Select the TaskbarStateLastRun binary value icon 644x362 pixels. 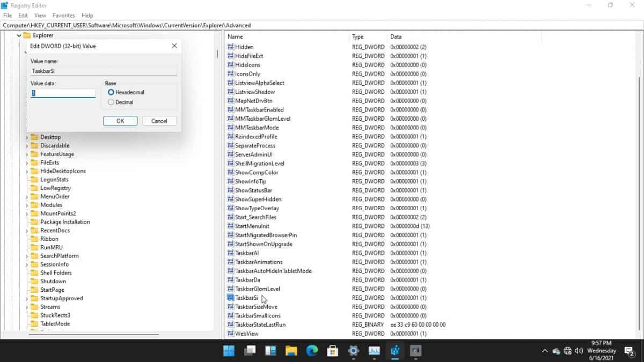231,324
